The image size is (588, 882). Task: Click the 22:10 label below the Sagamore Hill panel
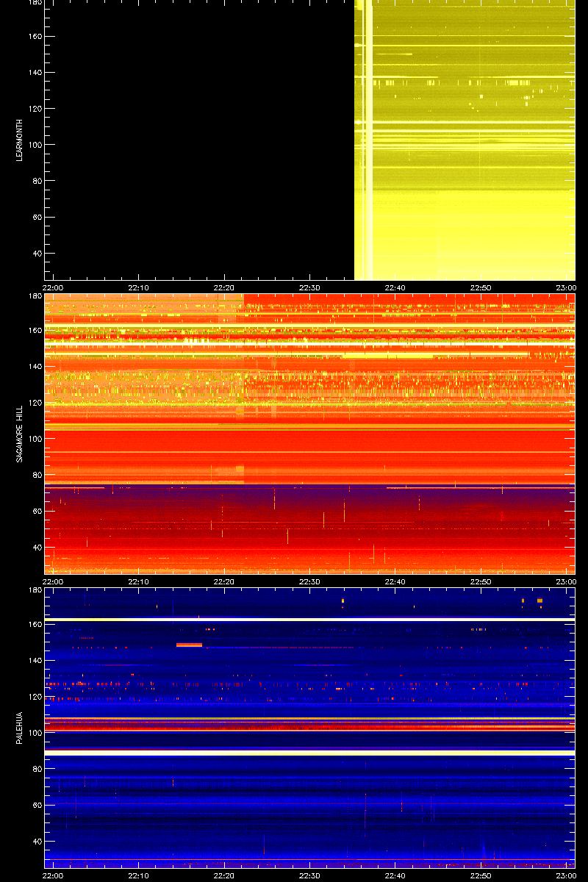point(139,581)
